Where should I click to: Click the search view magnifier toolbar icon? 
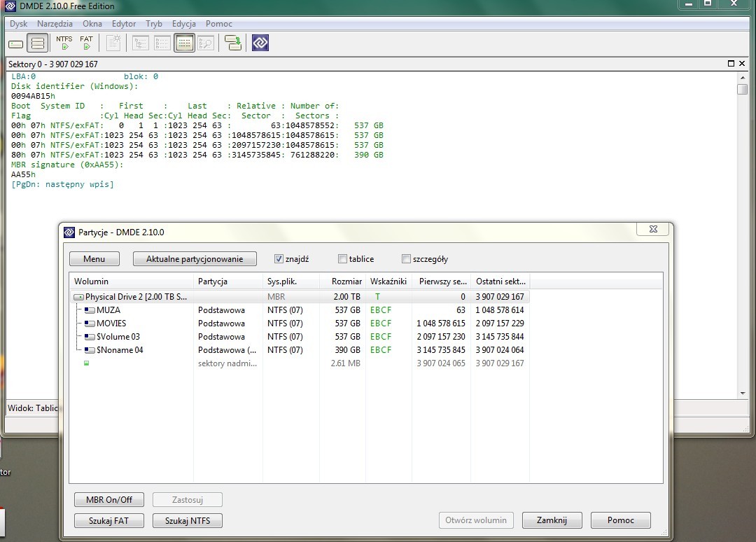206,43
